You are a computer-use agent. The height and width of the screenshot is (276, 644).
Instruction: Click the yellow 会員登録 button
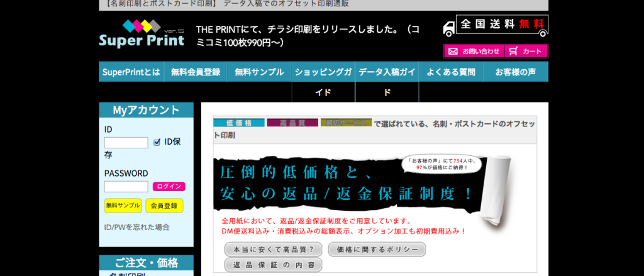point(164,206)
